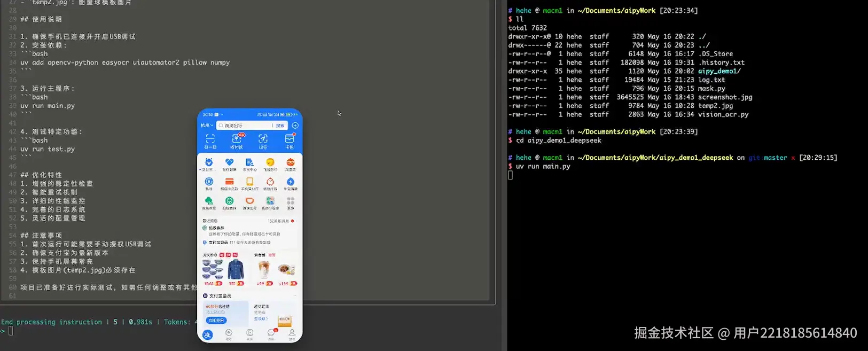Open the first blue app icon in the top row
868x351 pixels.
click(x=209, y=162)
